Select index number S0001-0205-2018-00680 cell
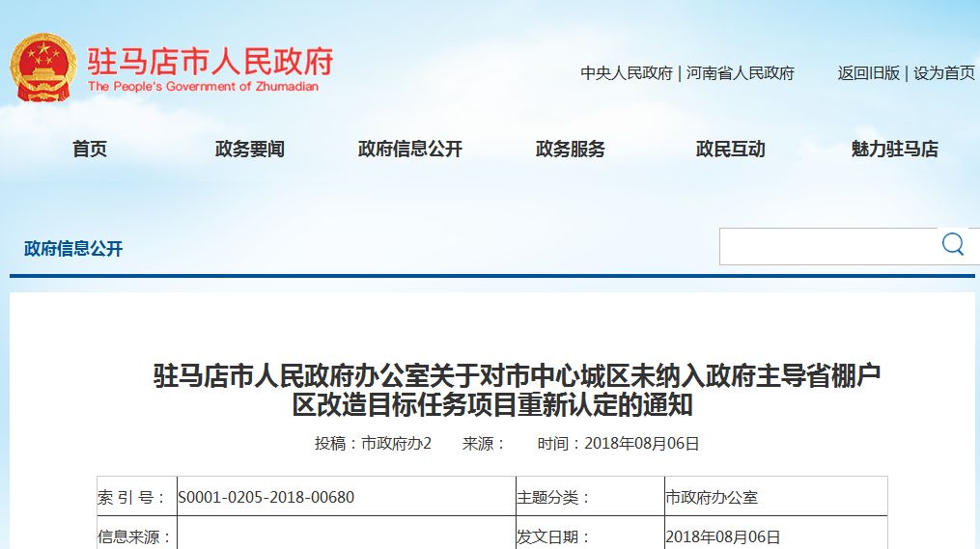Screen dimensions: 980x549 pyautogui.click(x=347, y=497)
